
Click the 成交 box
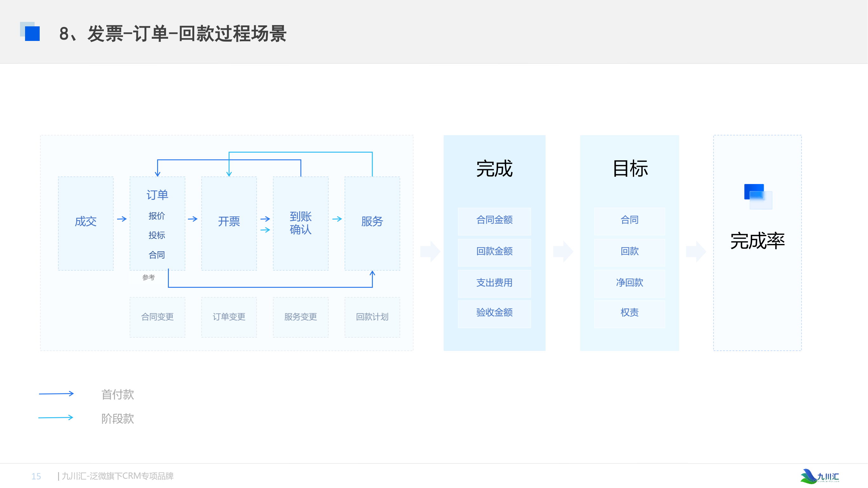[x=86, y=223]
